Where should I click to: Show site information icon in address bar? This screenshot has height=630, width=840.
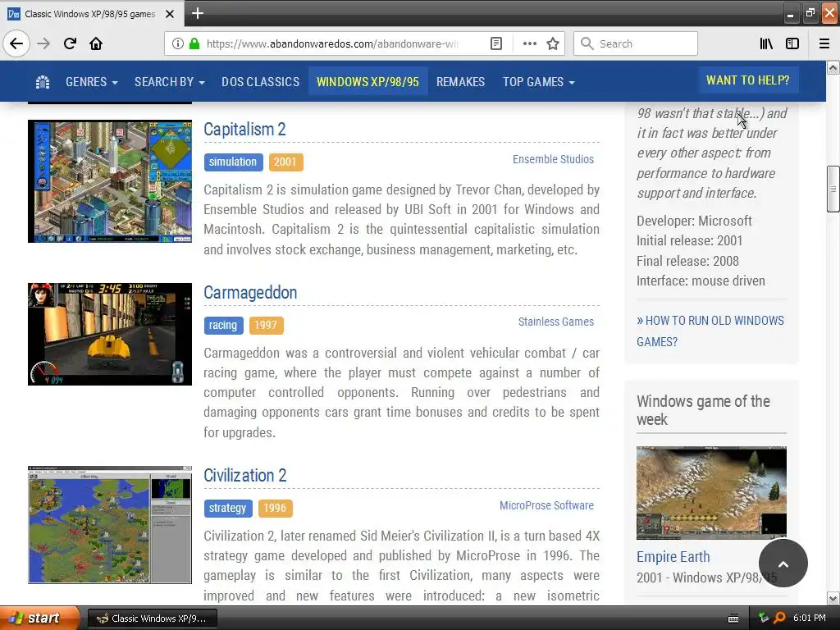pyautogui.click(x=178, y=43)
